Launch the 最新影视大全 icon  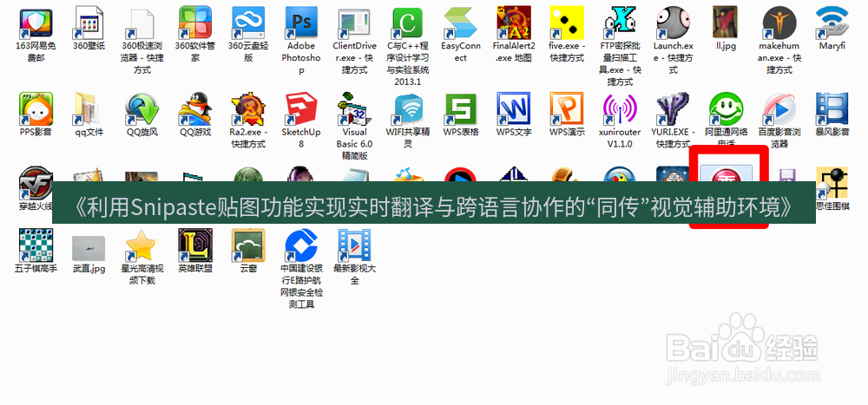(355, 245)
